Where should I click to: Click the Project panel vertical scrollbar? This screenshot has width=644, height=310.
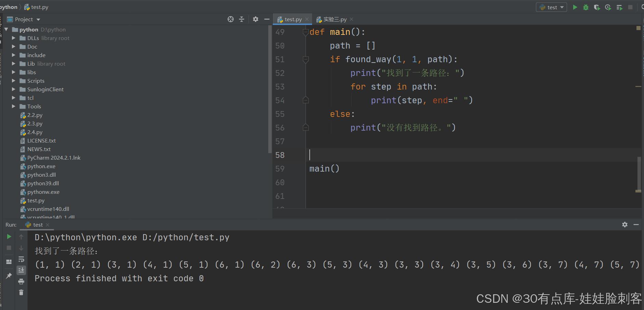pos(270,89)
